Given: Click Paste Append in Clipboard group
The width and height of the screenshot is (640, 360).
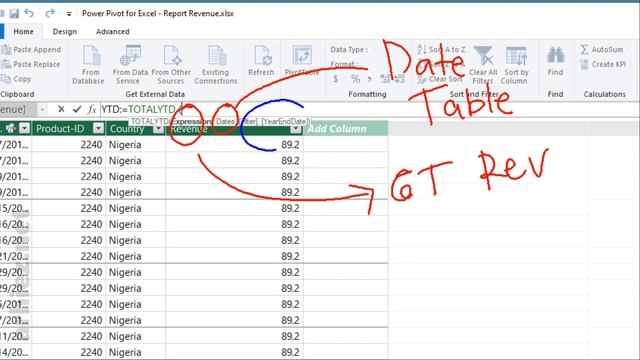Looking at the screenshot, I should pyautogui.click(x=31, y=49).
